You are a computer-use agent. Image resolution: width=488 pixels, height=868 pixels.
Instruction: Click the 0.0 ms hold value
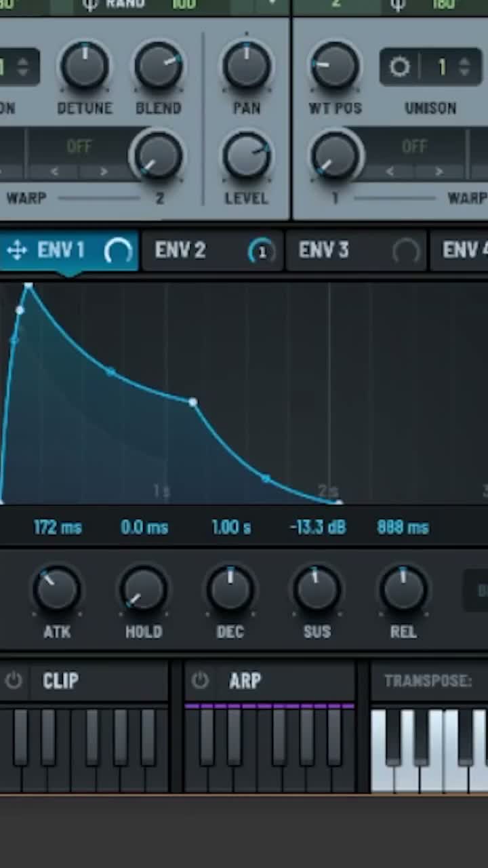[x=144, y=528]
